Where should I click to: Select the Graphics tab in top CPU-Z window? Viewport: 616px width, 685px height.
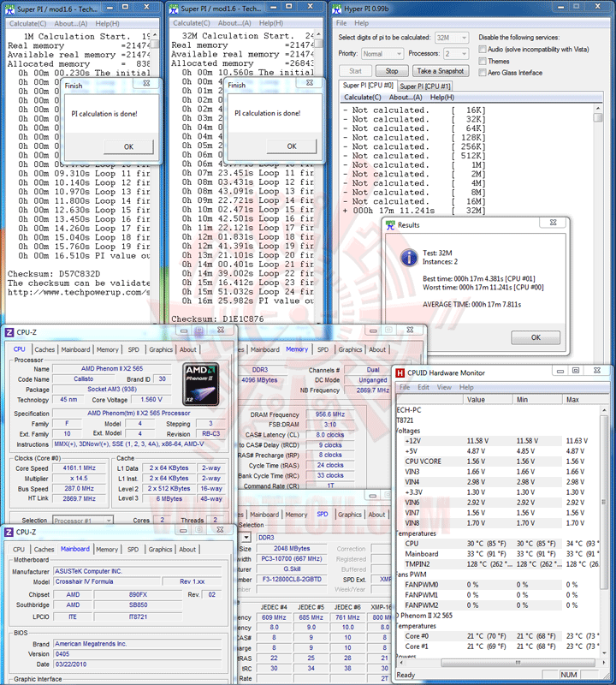(161, 349)
